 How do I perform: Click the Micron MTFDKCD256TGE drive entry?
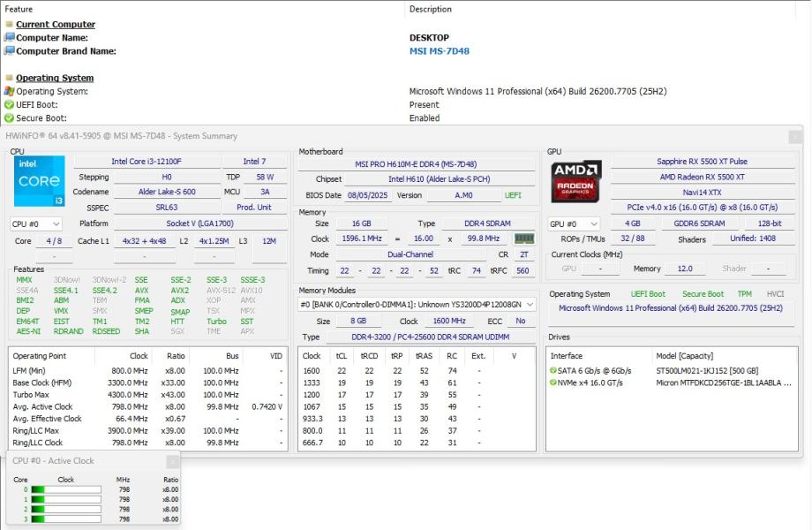tap(724, 382)
